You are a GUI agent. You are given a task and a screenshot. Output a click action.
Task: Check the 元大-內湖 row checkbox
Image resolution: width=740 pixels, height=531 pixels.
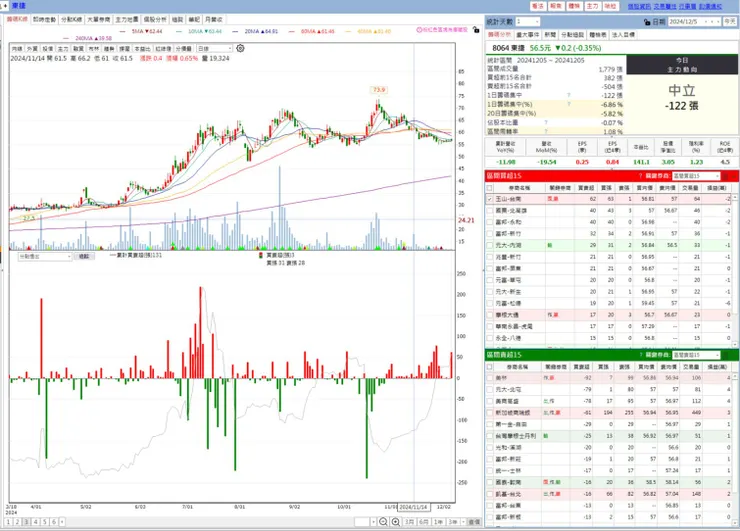[x=490, y=245]
